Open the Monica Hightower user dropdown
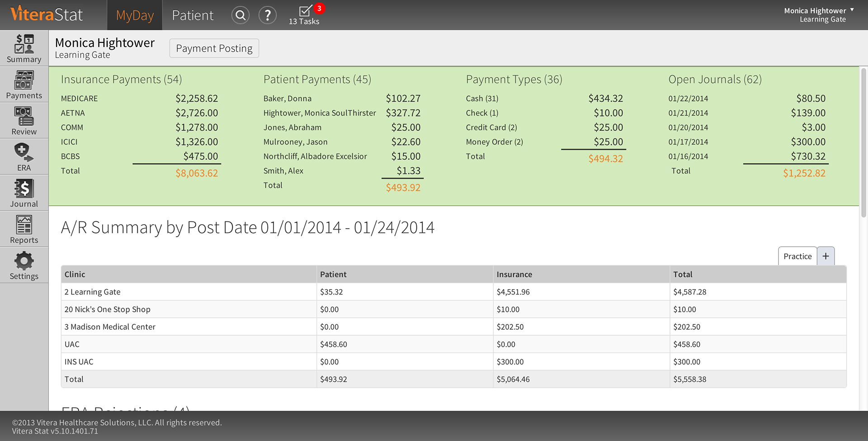868x441 pixels. tap(819, 15)
